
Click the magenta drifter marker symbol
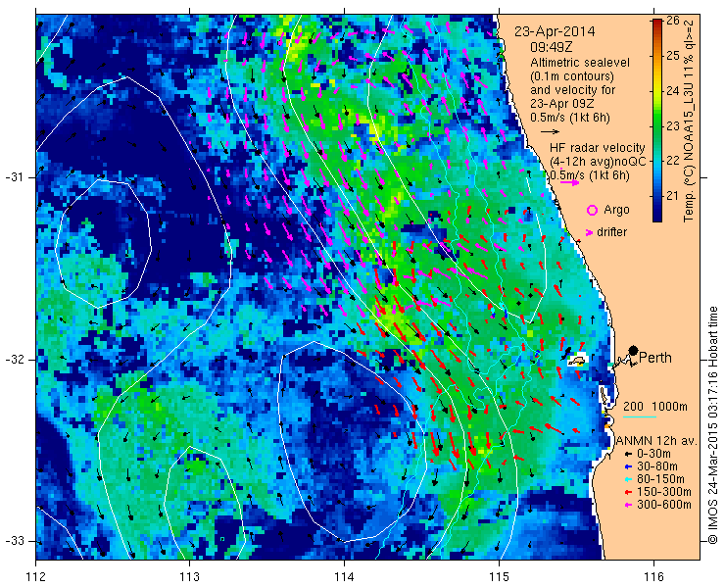589,232
